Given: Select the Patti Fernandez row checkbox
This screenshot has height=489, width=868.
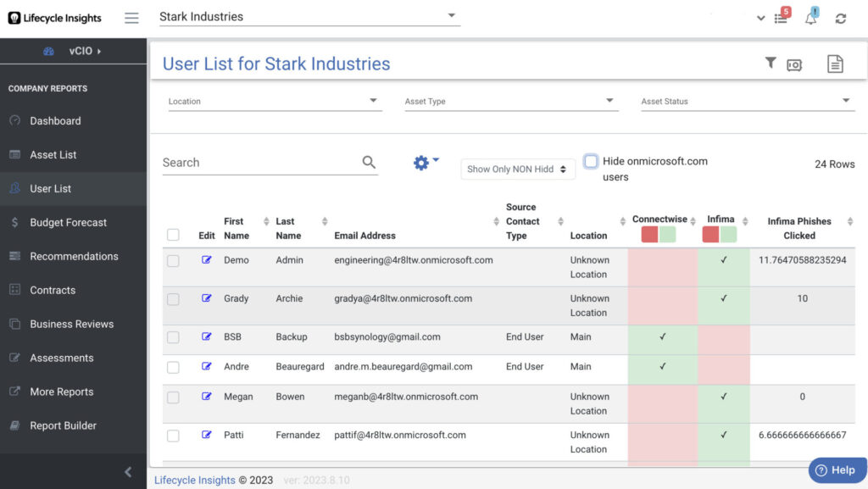Looking at the screenshot, I should (173, 436).
